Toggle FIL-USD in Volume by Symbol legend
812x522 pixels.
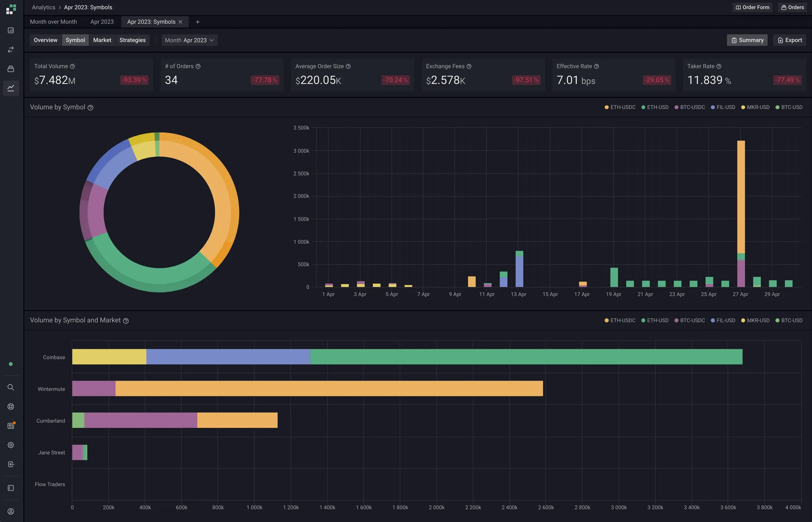pyautogui.click(x=723, y=107)
